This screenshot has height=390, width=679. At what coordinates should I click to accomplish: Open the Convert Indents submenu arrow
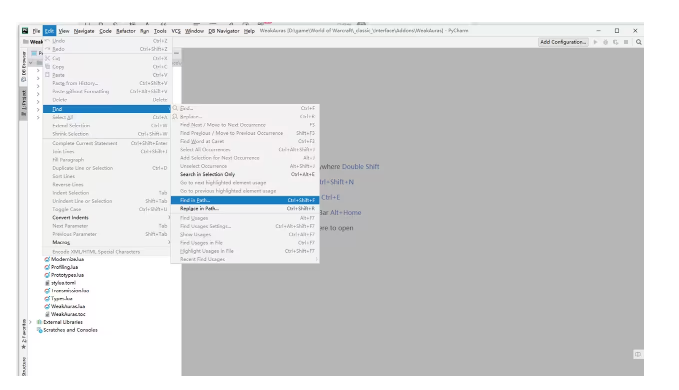click(x=169, y=217)
